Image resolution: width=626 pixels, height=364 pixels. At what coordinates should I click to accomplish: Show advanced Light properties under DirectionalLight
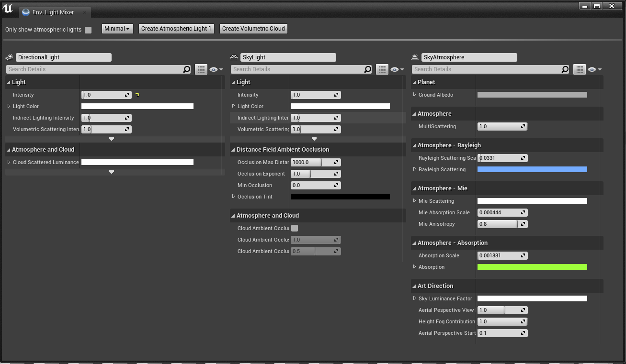tap(112, 139)
